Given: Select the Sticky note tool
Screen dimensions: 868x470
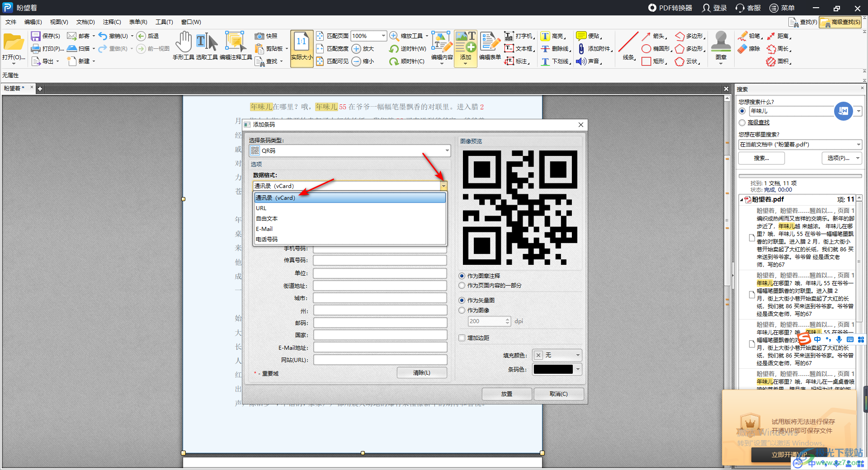Looking at the screenshot, I should [589, 36].
